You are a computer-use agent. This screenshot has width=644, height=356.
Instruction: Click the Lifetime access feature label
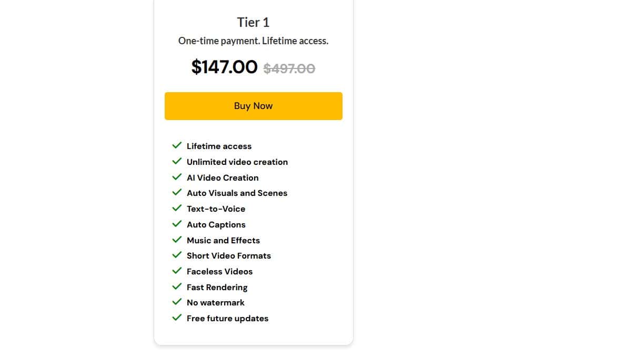[219, 146]
